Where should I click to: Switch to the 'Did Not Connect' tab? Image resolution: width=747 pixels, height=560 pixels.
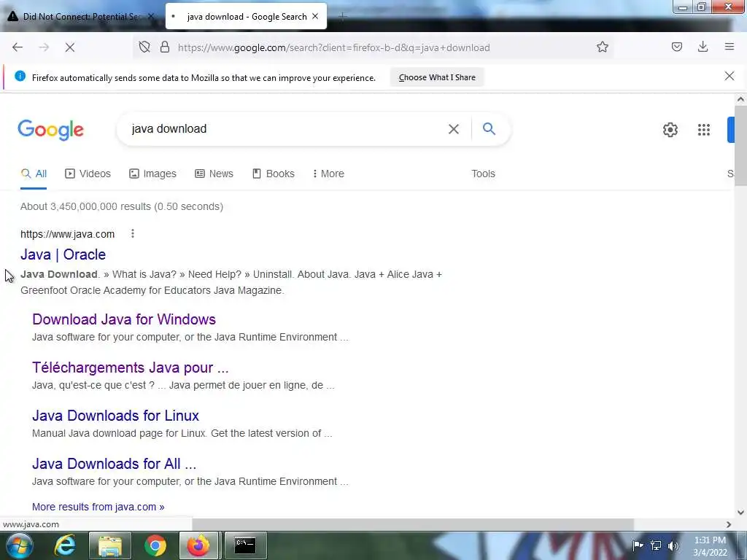pyautogui.click(x=81, y=16)
